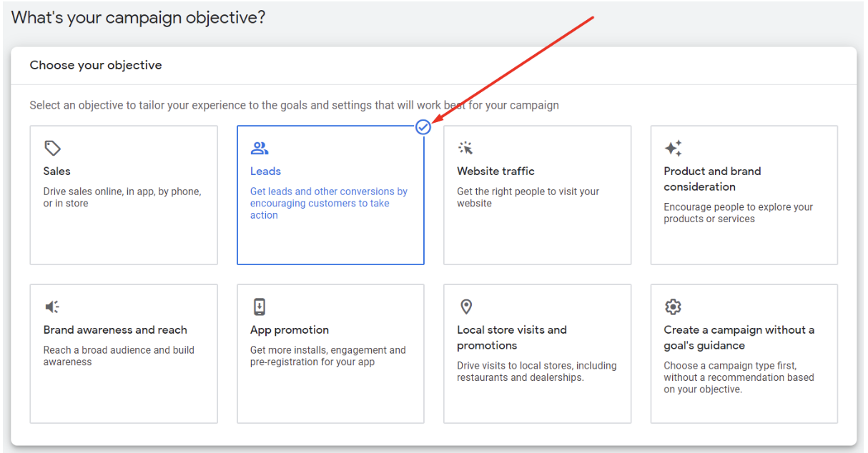Viewport: 868px width, 453px height.
Task: Click 'Drive sales online, in app' description
Action: 122,197
